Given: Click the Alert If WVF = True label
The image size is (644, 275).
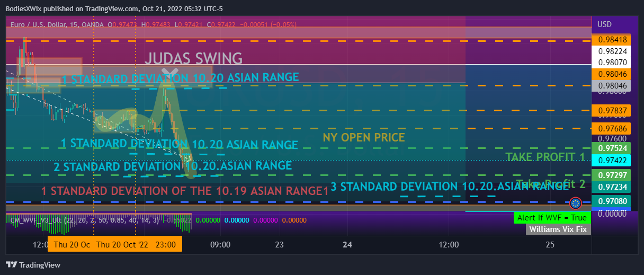Looking at the screenshot, I should coord(552,218).
